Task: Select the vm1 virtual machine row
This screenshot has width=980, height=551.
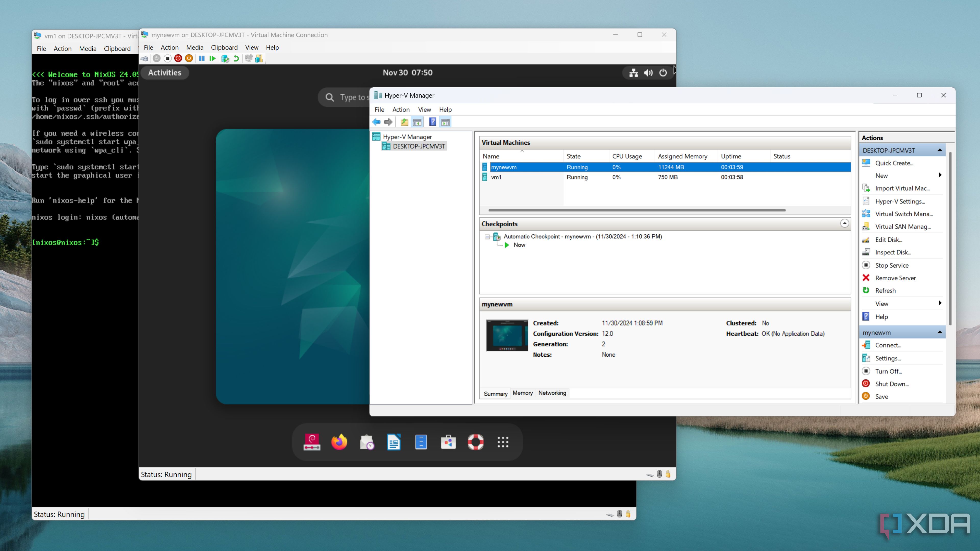Action: coord(496,177)
